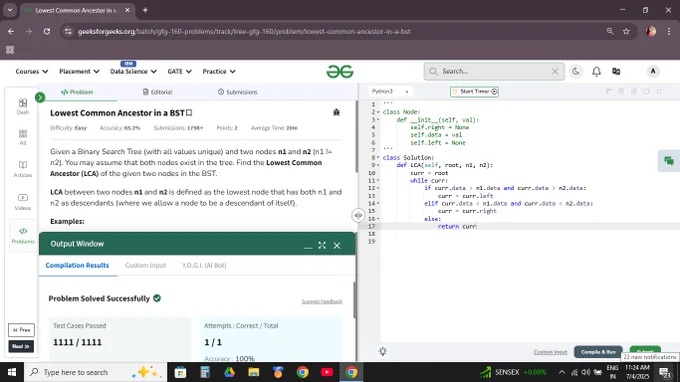Open the All sidebar item
The height and width of the screenshot is (382, 680).
[23, 137]
